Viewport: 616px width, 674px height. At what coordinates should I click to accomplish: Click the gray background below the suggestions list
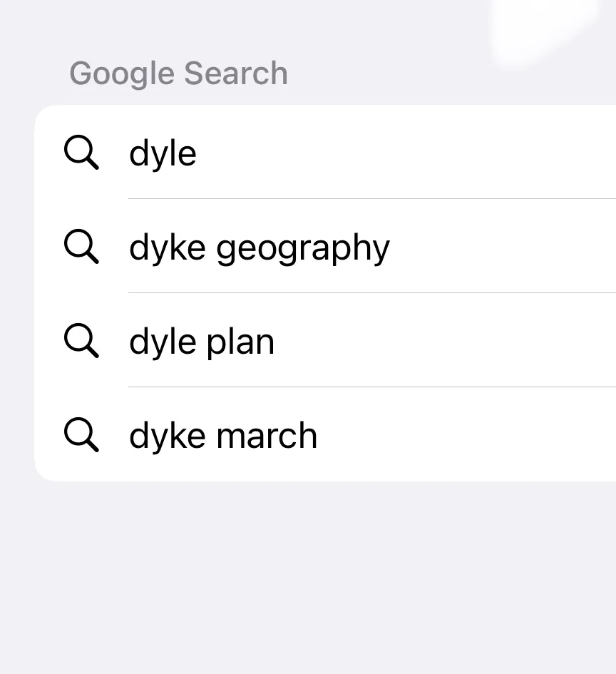point(308,577)
